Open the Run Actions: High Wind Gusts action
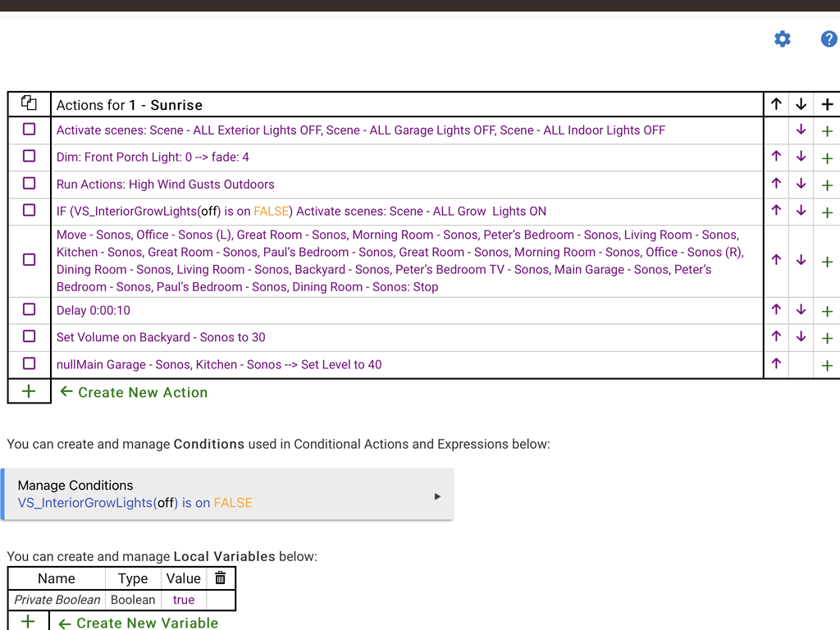The width and height of the screenshot is (840, 630). [x=165, y=185]
